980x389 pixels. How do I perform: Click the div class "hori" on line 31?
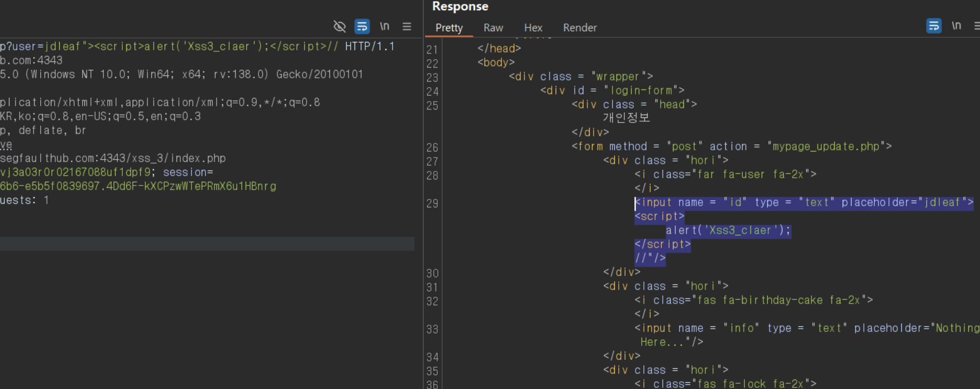click(666, 286)
